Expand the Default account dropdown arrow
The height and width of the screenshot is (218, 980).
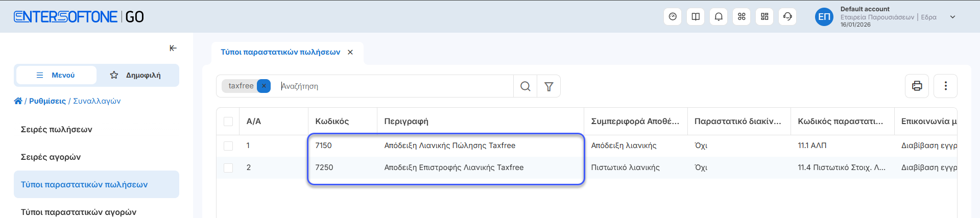(952, 17)
